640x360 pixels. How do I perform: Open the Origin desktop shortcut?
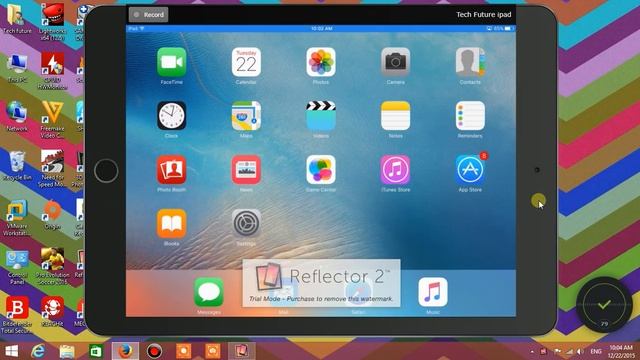pyautogui.click(x=52, y=215)
